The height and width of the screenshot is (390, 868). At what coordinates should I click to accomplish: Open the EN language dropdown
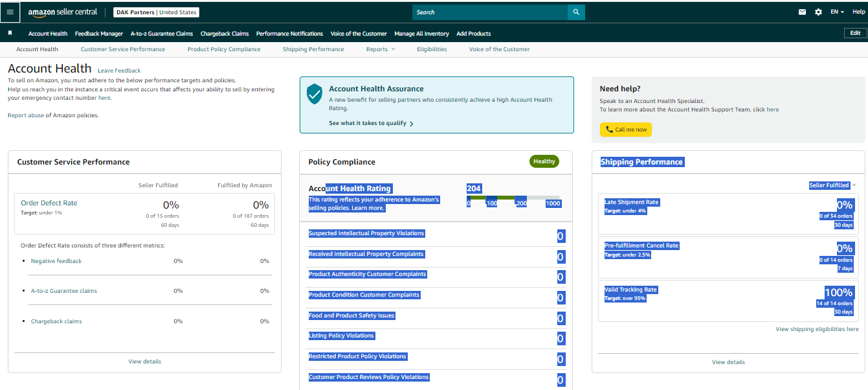(838, 12)
